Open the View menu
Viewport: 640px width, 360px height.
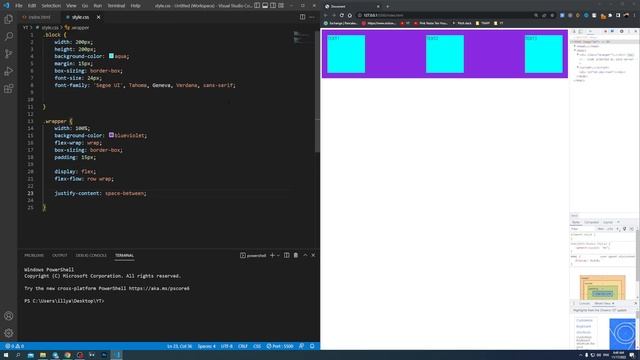click(x=71, y=6)
